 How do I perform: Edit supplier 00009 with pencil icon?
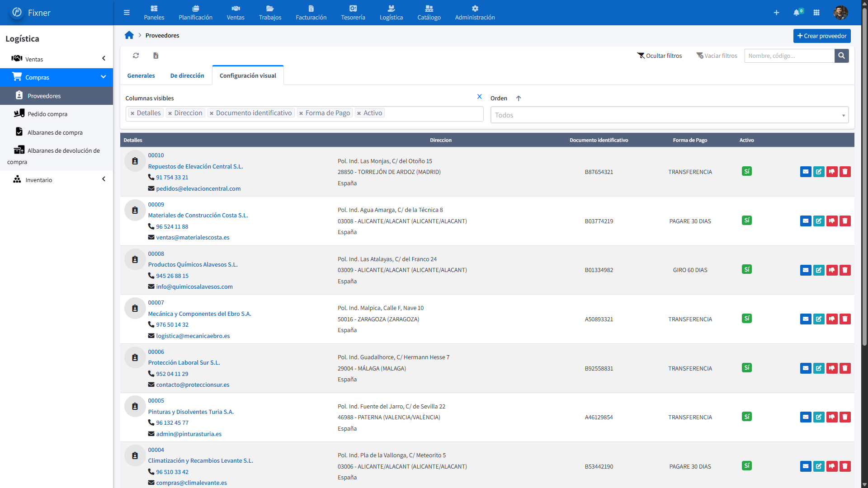(x=818, y=221)
